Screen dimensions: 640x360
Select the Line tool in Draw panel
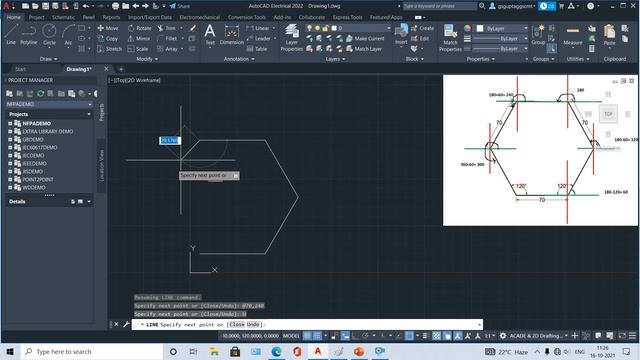pyautogui.click(x=11, y=34)
